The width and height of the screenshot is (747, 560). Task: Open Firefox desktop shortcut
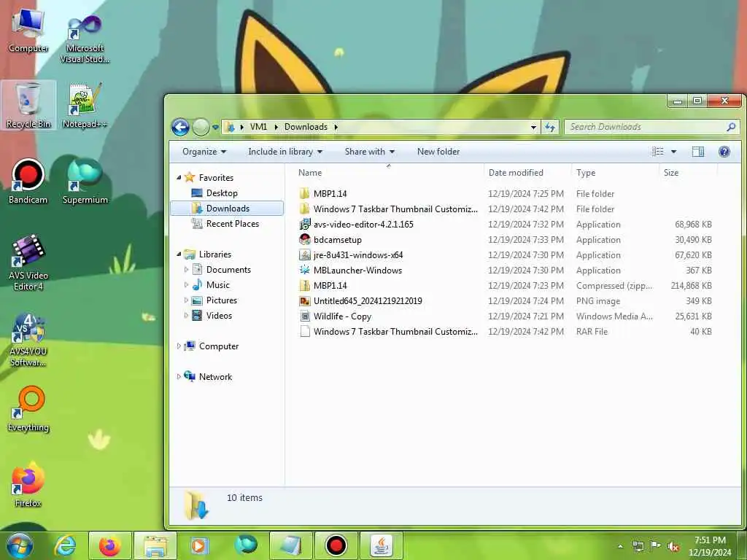28,485
